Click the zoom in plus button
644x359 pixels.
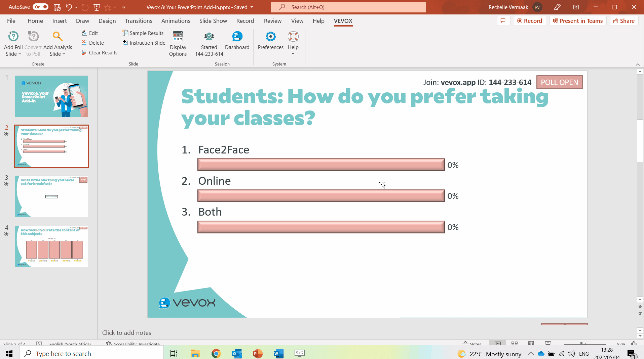pos(610,344)
